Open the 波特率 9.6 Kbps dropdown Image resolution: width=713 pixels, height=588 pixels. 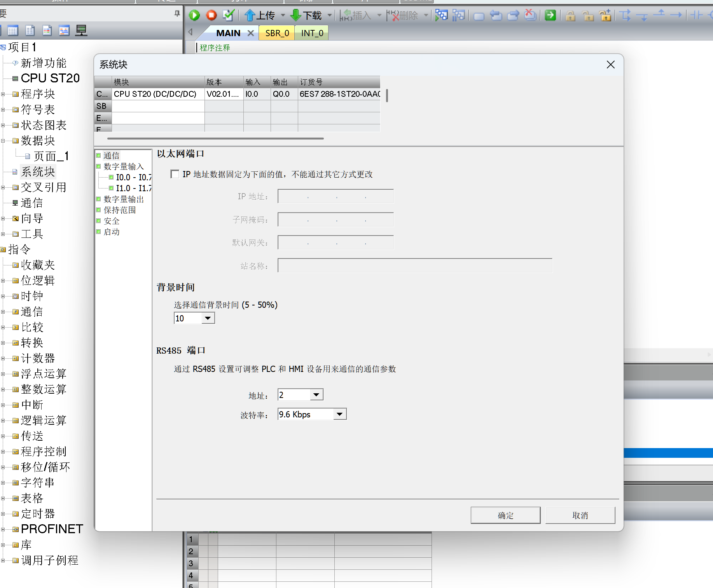click(x=340, y=414)
